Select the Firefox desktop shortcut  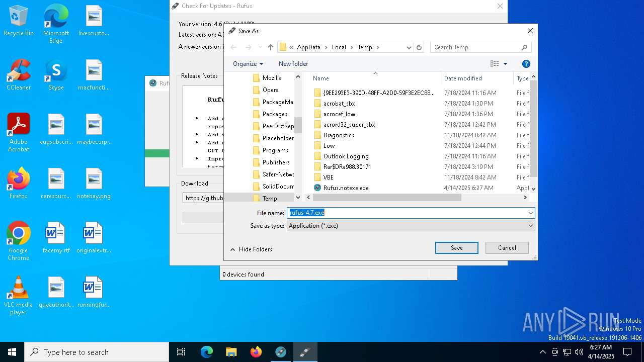click(x=19, y=184)
